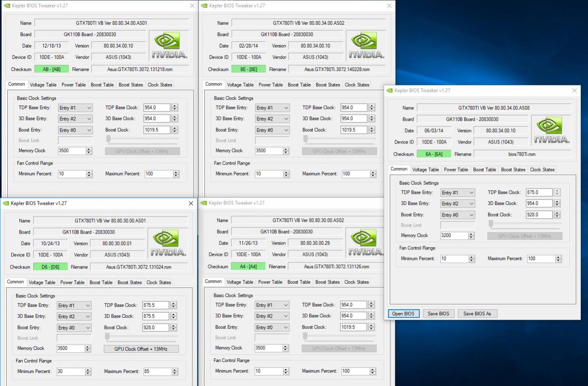Click Filename field Asus.GTX780Ti.3072.131218.rom
588x386 pixels.
click(x=140, y=69)
